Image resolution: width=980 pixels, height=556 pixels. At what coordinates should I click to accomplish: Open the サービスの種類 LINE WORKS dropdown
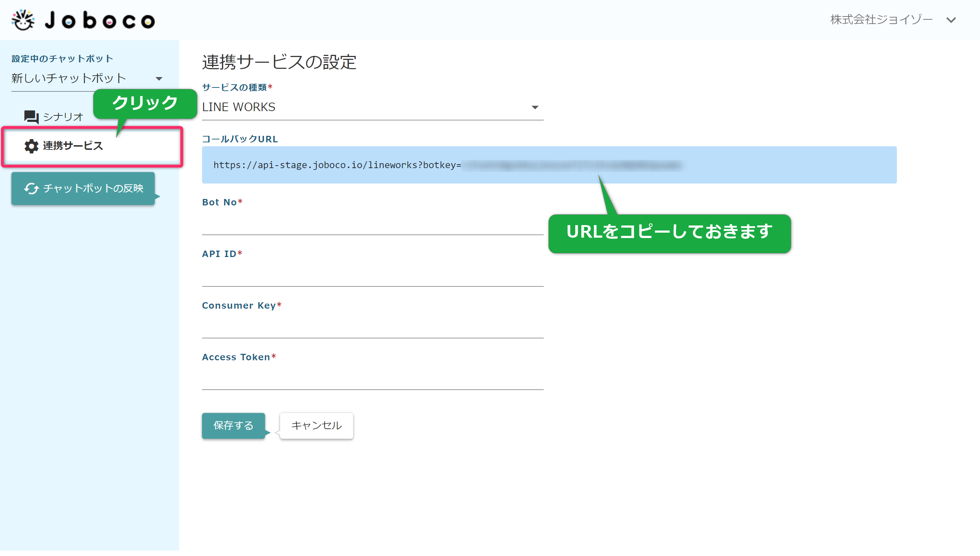[372, 107]
